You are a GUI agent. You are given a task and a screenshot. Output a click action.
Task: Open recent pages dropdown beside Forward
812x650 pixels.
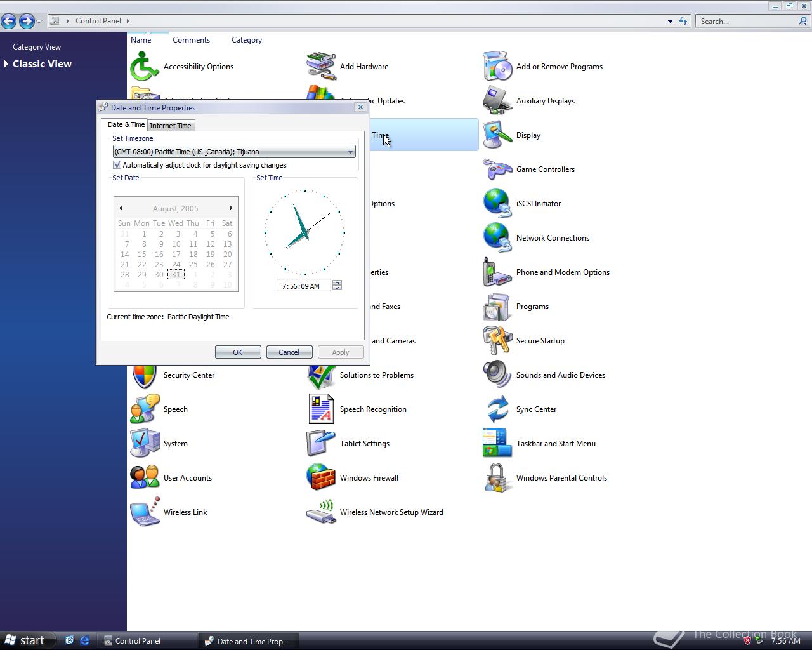(x=39, y=22)
